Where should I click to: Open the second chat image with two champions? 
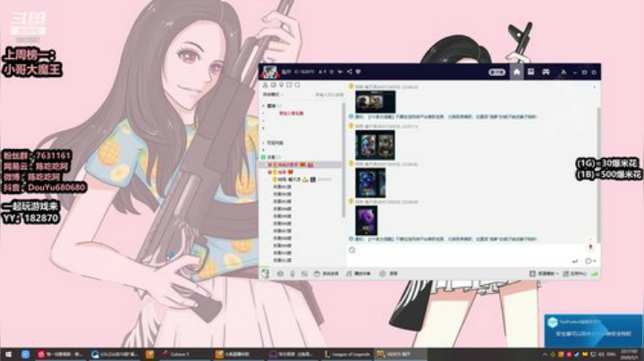click(375, 146)
